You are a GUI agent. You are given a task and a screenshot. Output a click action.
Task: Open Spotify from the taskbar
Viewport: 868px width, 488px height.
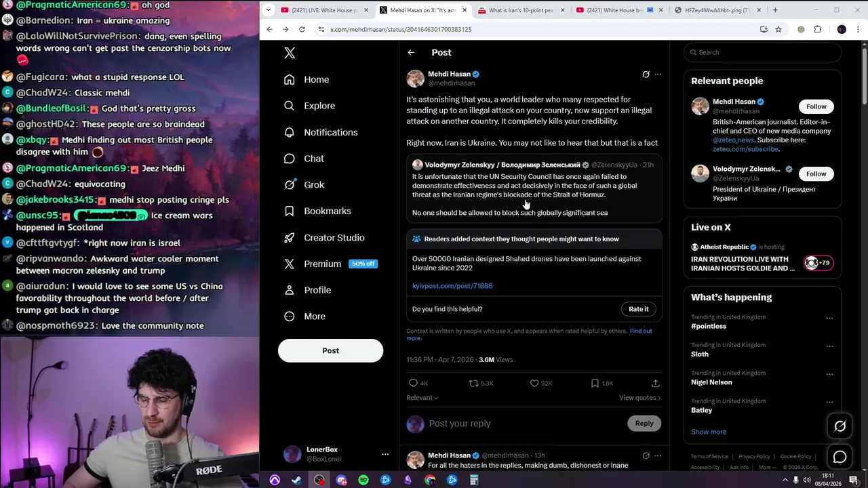click(x=363, y=480)
